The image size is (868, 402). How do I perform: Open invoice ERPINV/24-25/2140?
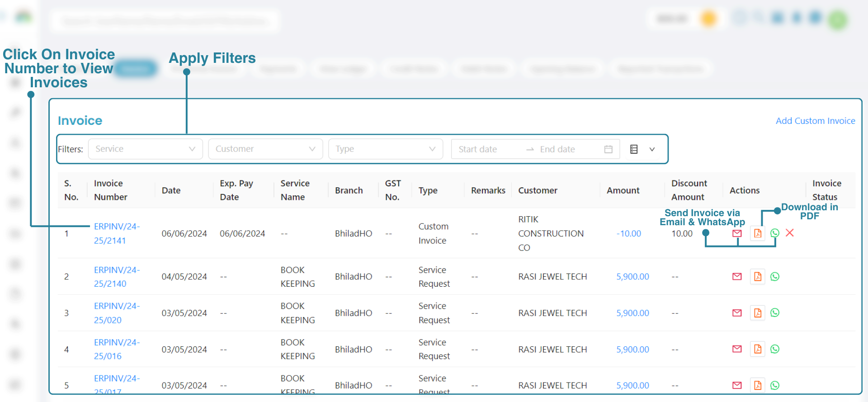pyautogui.click(x=117, y=277)
